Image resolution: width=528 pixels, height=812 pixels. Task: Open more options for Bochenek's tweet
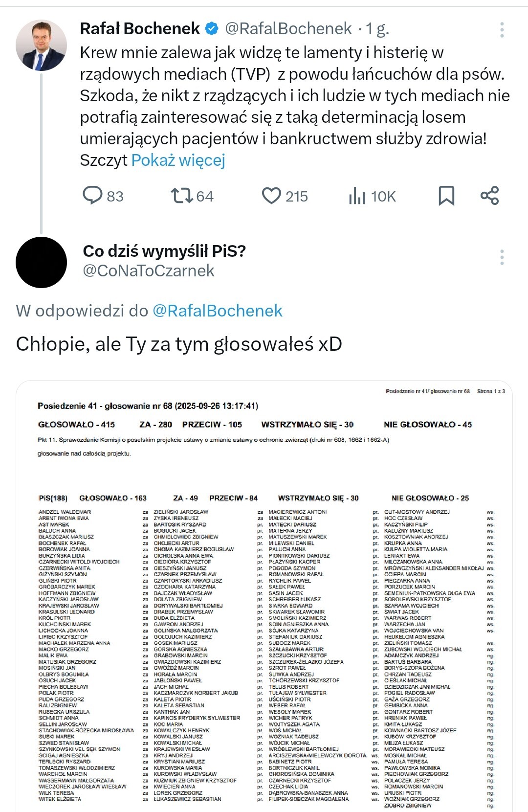(x=502, y=30)
